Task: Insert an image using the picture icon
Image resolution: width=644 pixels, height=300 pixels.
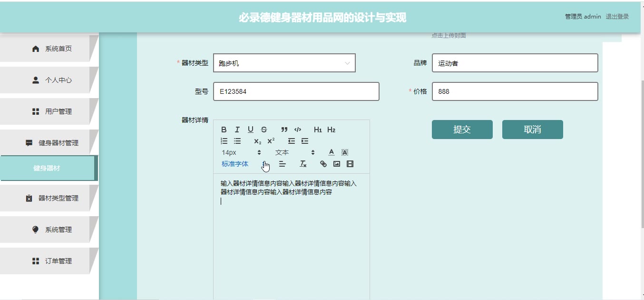Action: [337, 164]
